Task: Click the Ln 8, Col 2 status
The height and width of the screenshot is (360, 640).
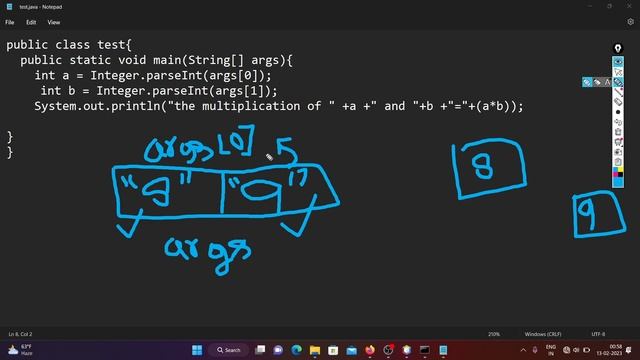Action: point(20,334)
